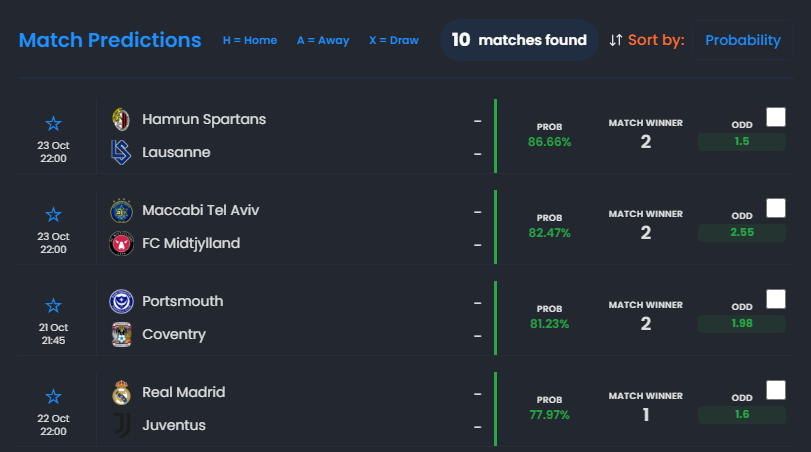The width and height of the screenshot is (811, 452).
Task: Open the Probability sort dropdown
Action: pos(743,40)
